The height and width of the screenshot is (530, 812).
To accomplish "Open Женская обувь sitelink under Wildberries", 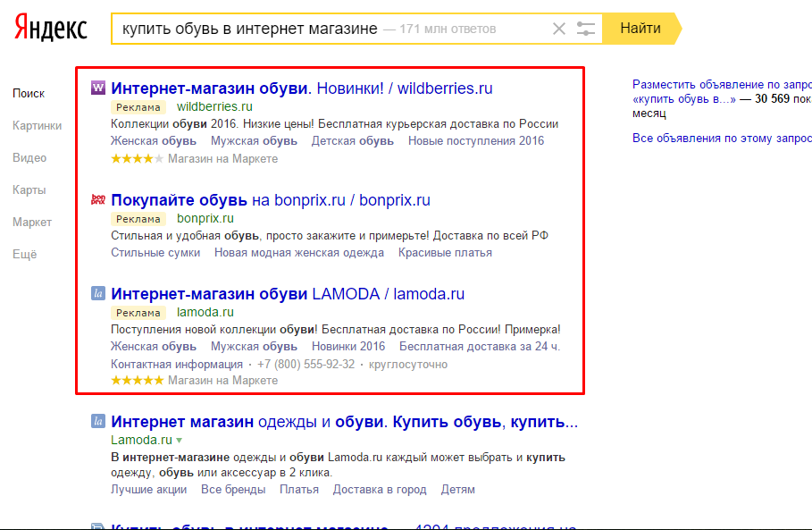I will (x=154, y=141).
